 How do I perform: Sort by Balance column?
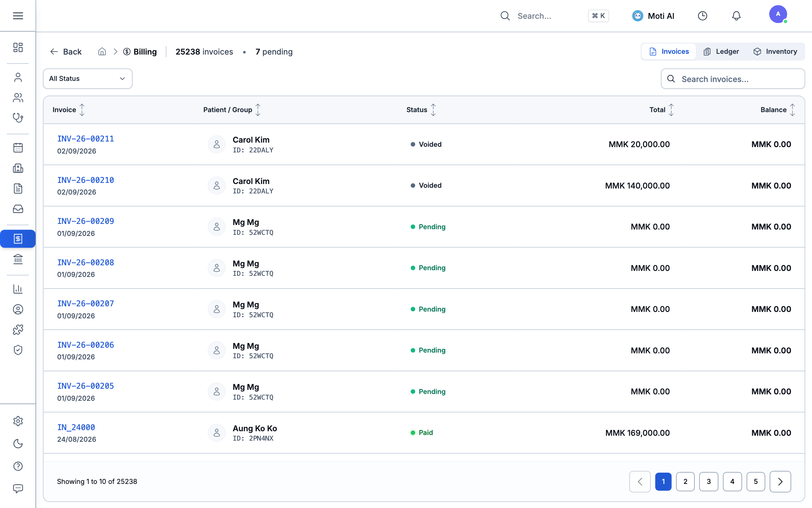[x=777, y=110]
